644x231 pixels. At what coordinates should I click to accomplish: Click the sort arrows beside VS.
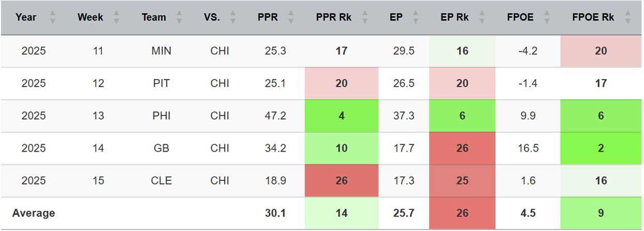coord(233,18)
